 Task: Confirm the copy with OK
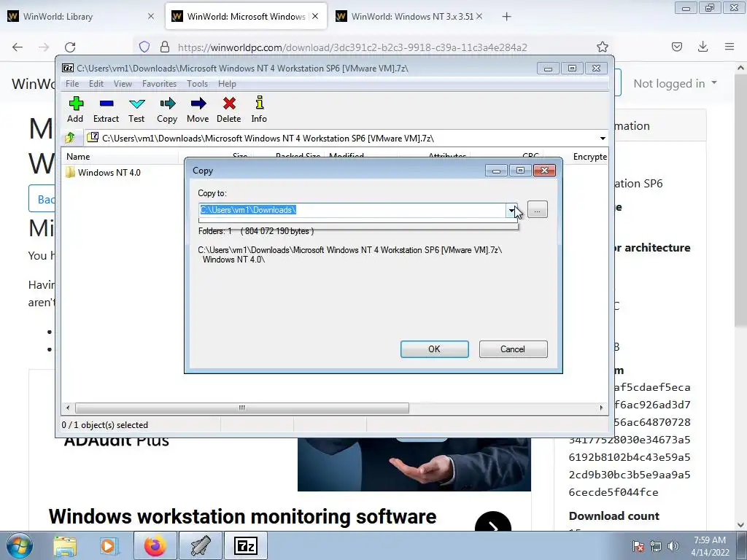[435, 349]
